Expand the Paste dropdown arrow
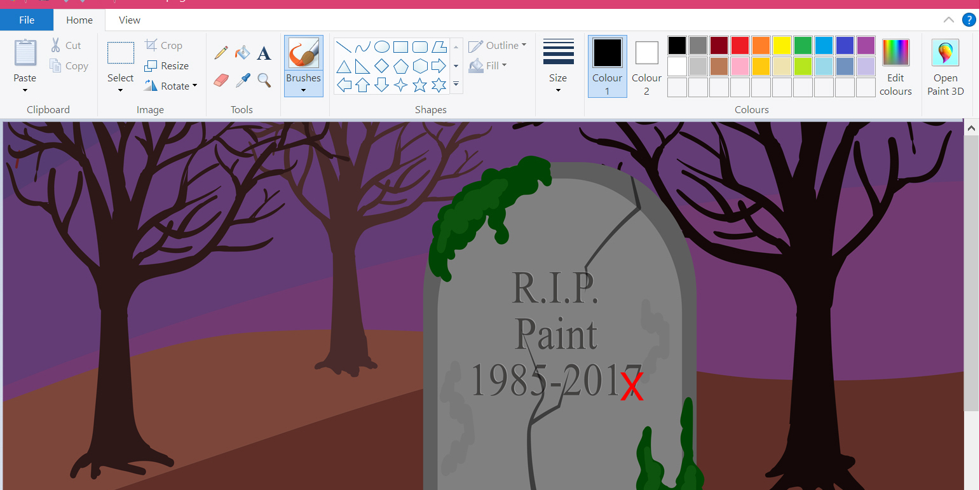 [x=25, y=90]
